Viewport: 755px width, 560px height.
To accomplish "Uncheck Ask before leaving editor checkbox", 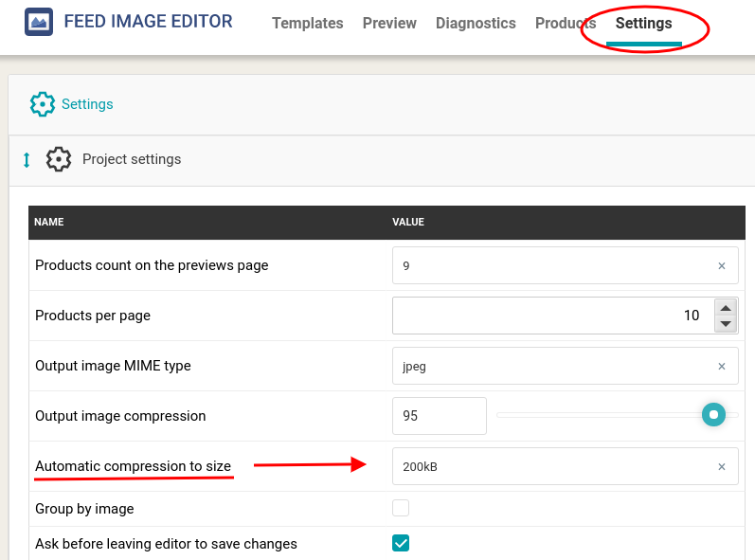I will [401, 543].
